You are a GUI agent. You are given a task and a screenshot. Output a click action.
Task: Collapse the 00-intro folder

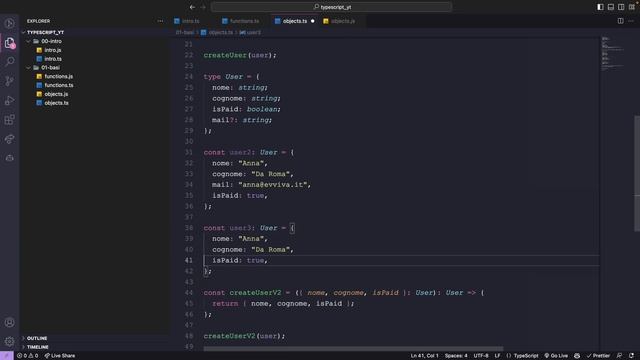pos(51,41)
